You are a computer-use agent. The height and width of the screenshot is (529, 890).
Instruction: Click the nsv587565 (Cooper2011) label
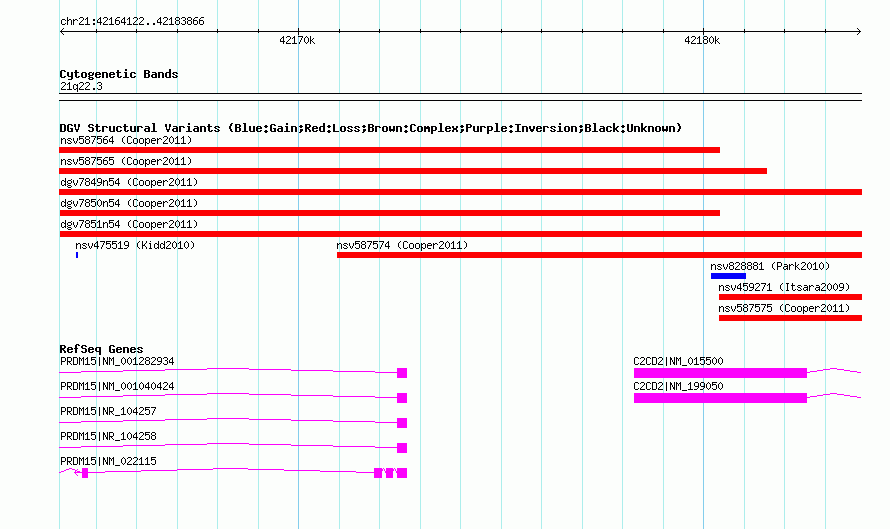pos(126,161)
